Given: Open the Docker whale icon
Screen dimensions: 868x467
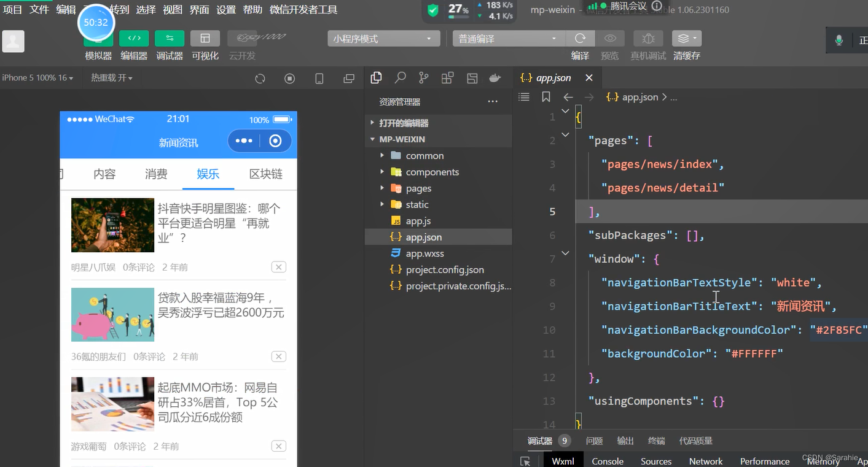Looking at the screenshot, I should (495, 78).
